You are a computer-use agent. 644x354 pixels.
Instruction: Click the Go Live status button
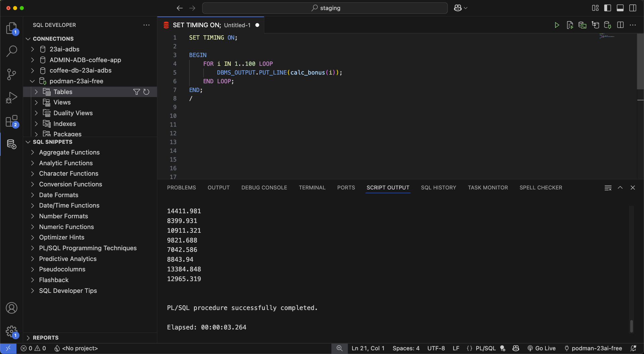pyautogui.click(x=541, y=348)
